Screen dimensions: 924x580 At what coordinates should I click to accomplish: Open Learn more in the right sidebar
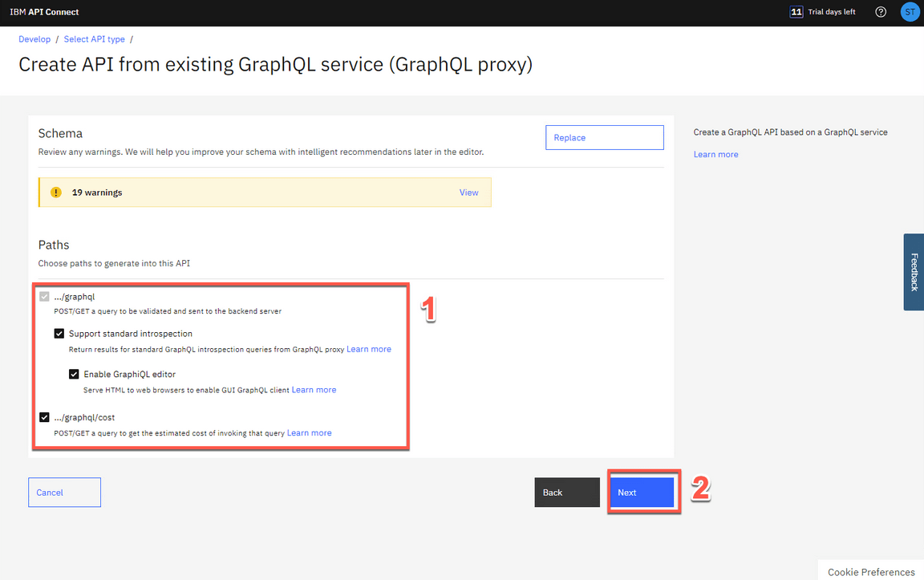pos(715,155)
